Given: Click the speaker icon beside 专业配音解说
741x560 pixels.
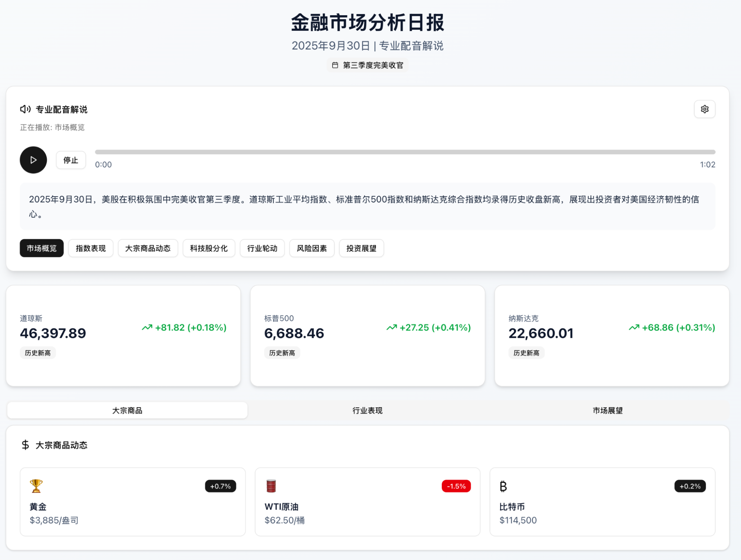Looking at the screenshot, I should 24,109.
